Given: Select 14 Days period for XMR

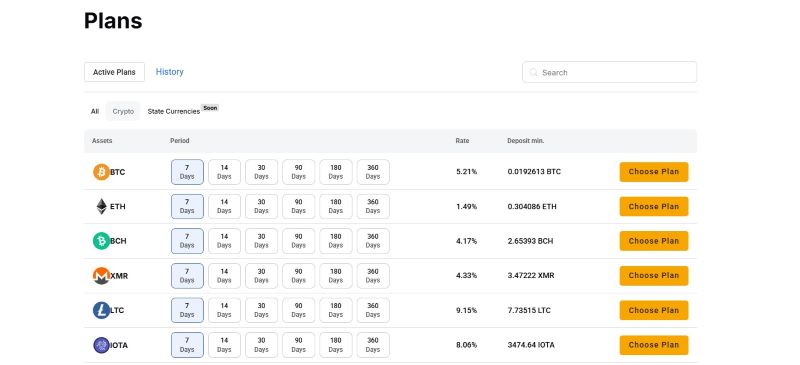Looking at the screenshot, I should (224, 276).
